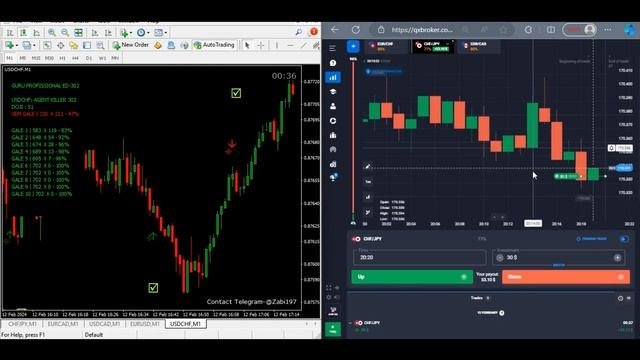Toggle AutoTrading in MetaTrader

[x=214, y=45]
